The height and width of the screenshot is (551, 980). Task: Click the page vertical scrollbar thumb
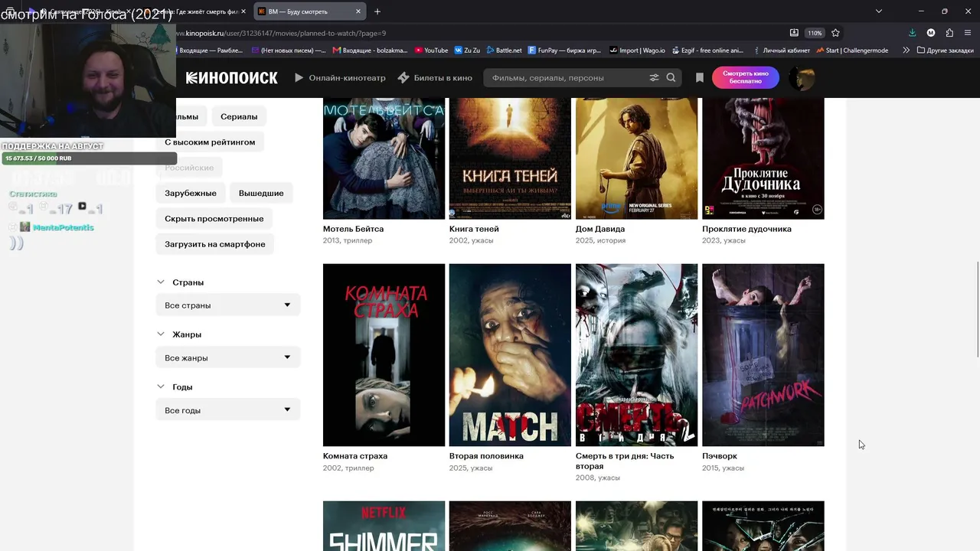(977, 309)
